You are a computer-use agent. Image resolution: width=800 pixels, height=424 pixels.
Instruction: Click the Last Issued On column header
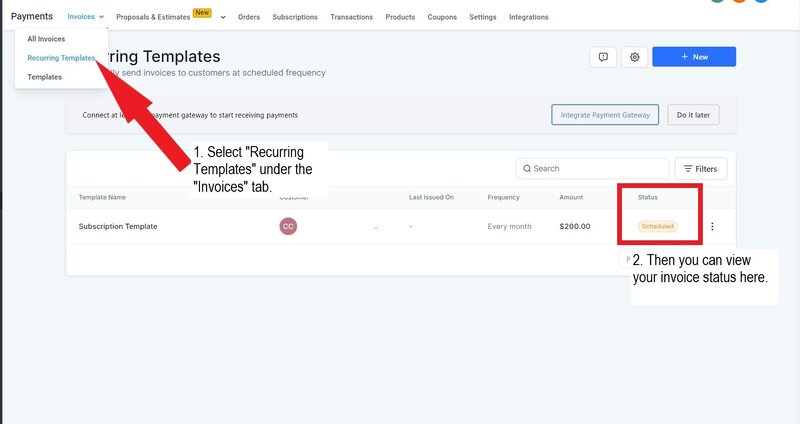coord(431,197)
